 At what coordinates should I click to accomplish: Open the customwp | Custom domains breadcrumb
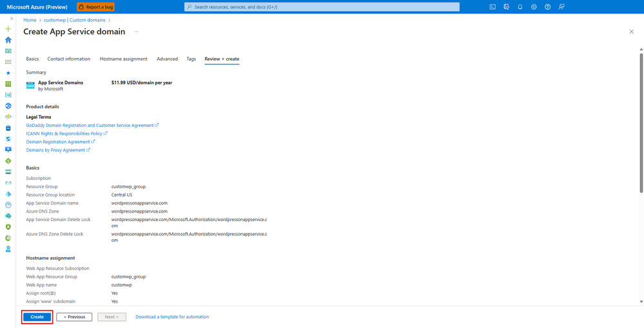point(74,20)
